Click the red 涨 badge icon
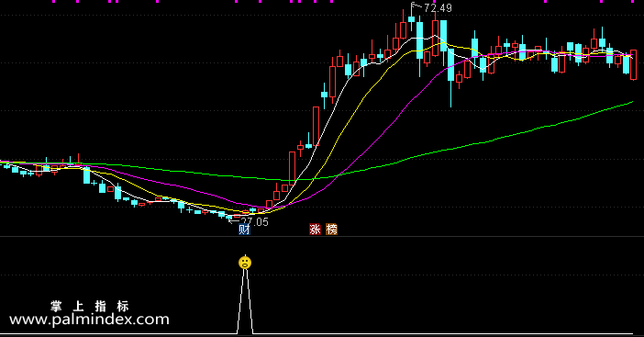Viewport: 644px width, 337px height. tap(315, 230)
